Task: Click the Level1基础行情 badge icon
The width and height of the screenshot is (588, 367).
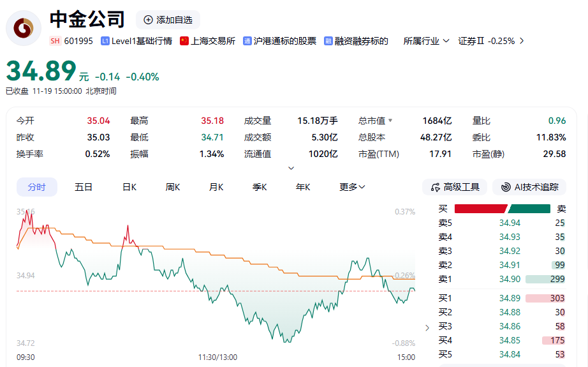Action: pyautogui.click(x=105, y=41)
